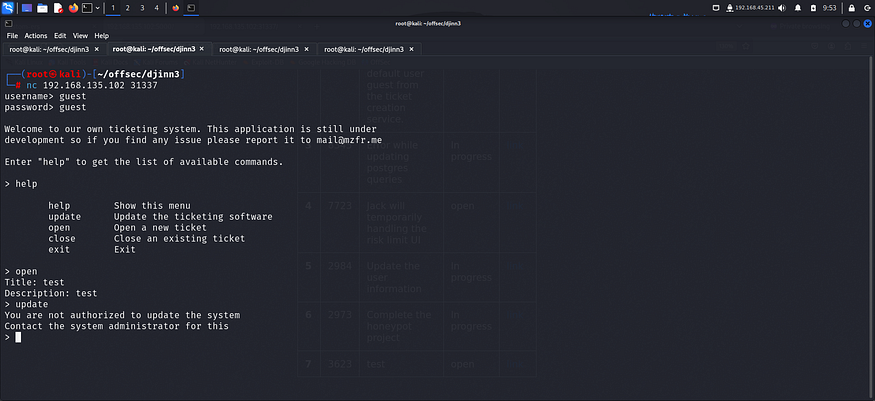
Task: Close the terminal window with blue X
Action: pos(867,23)
